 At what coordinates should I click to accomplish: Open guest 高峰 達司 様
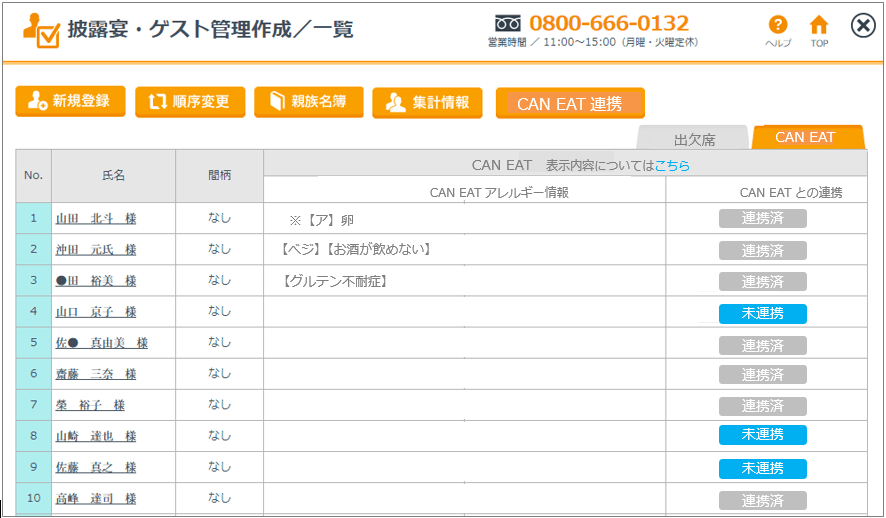pyautogui.click(x=96, y=498)
